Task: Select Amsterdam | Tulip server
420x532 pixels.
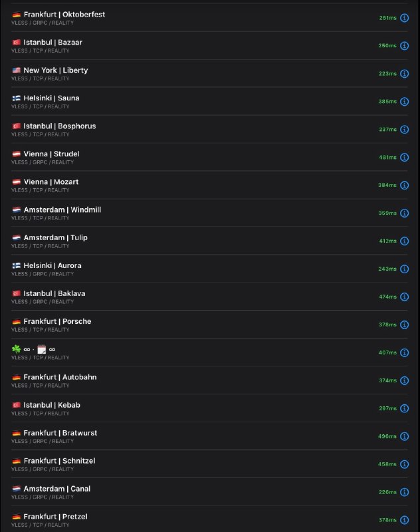Action: pyautogui.click(x=209, y=241)
